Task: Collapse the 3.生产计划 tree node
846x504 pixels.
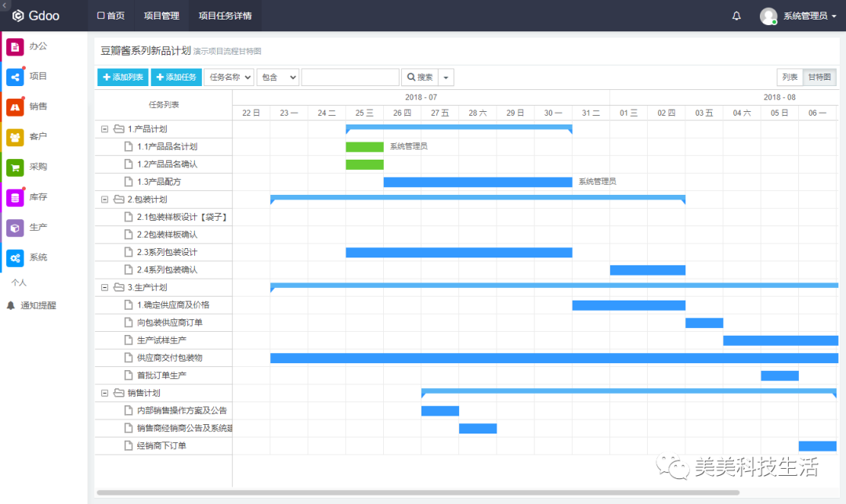Action: (x=105, y=287)
